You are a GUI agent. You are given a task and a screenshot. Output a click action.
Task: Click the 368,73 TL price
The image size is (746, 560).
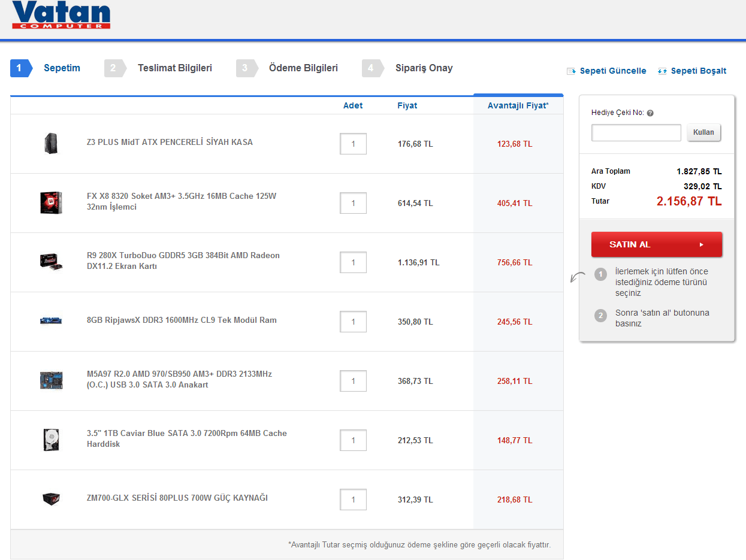pyautogui.click(x=415, y=381)
